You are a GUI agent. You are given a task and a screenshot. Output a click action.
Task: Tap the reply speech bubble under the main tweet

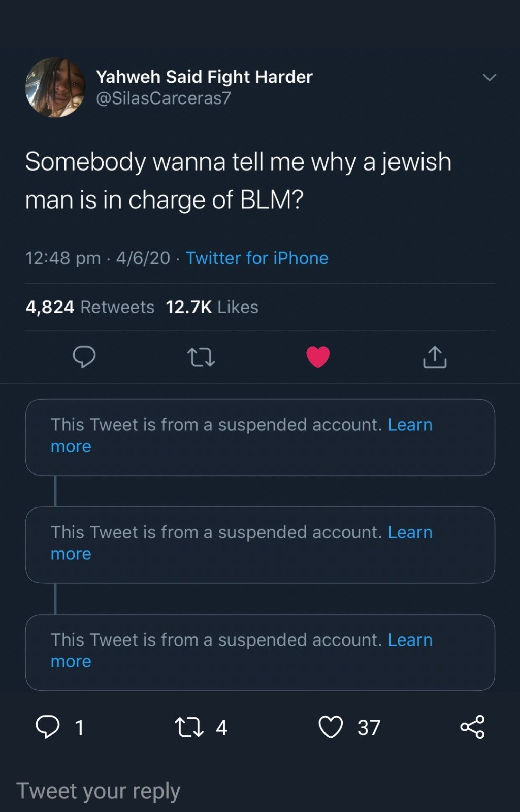[84, 357]
